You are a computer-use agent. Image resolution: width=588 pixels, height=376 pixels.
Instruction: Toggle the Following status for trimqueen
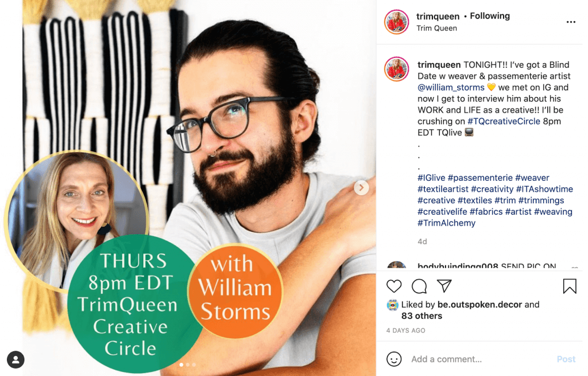click(490, 16)
